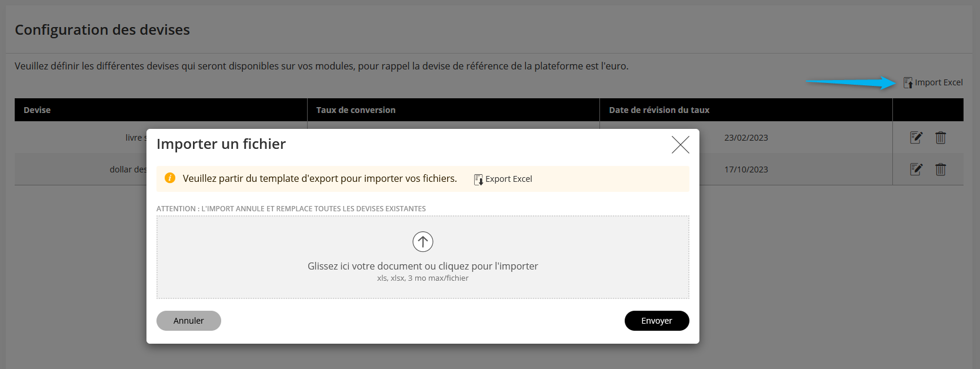Screen dimensions: 980x369
Task: Delete the dollar currency row
Action: pos(941,169)
